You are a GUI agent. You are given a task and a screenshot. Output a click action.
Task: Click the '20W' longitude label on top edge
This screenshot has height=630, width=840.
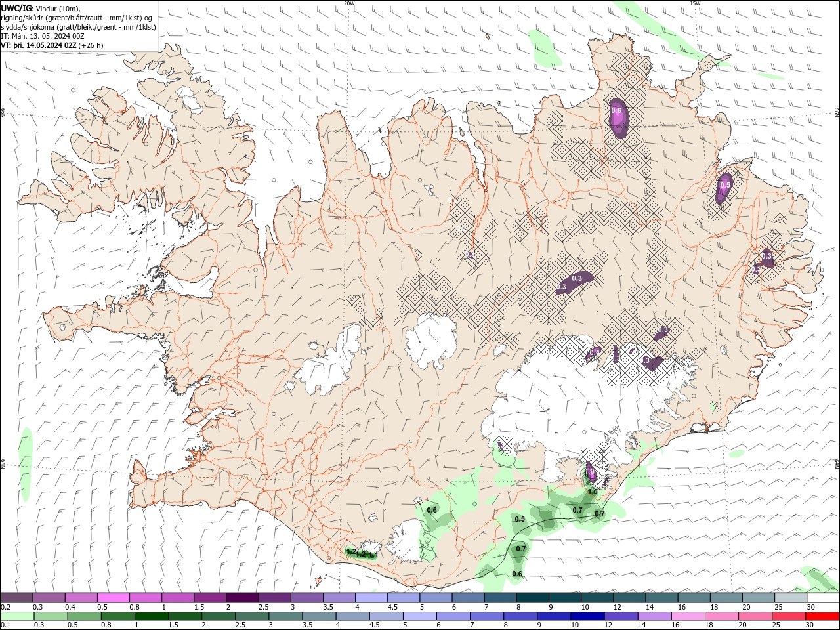point(349,3)
